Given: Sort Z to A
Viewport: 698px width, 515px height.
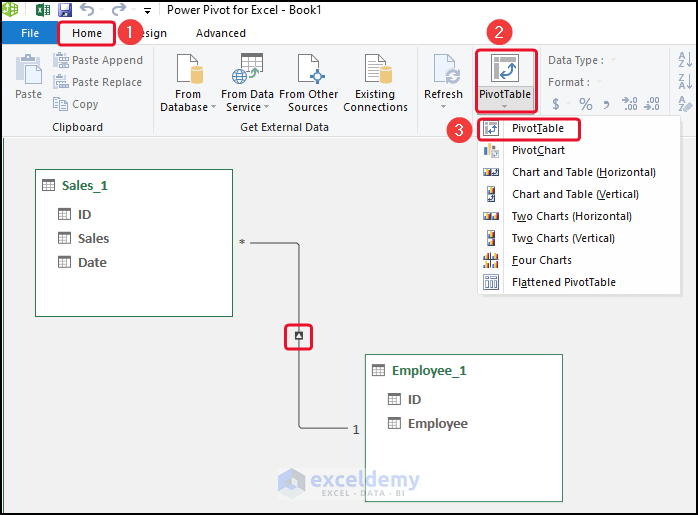Looking at the screenshot, I should click(685, 82).
